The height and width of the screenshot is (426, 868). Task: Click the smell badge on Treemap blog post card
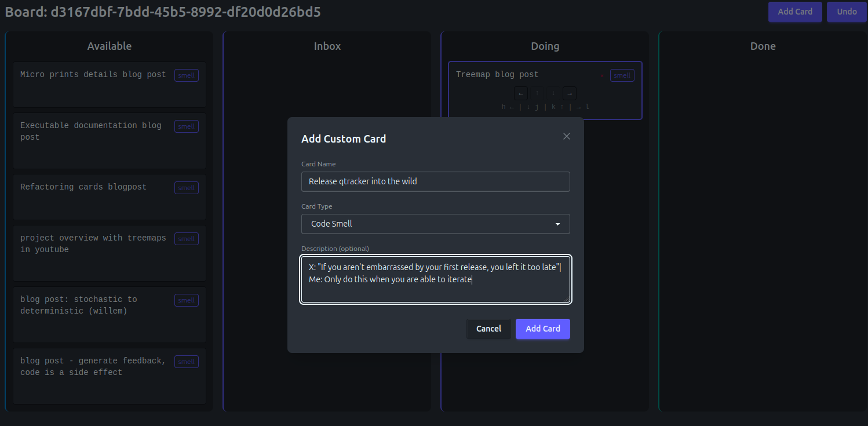[622, 75]
